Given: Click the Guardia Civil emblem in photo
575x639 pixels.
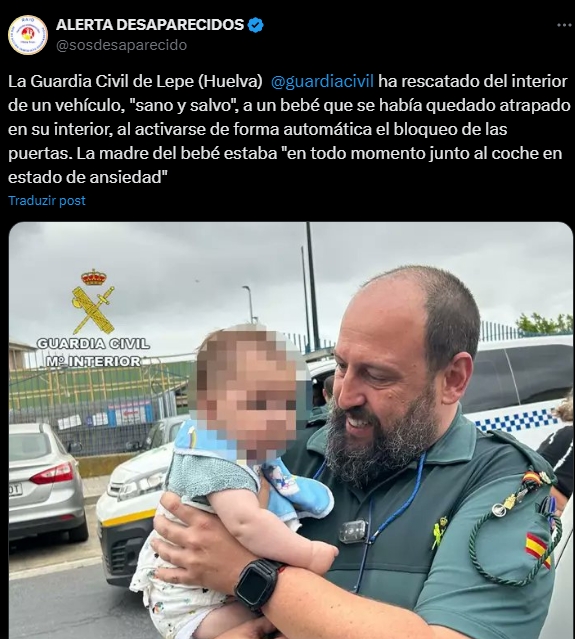Looking at the screenshot, I should pos(94,301).
